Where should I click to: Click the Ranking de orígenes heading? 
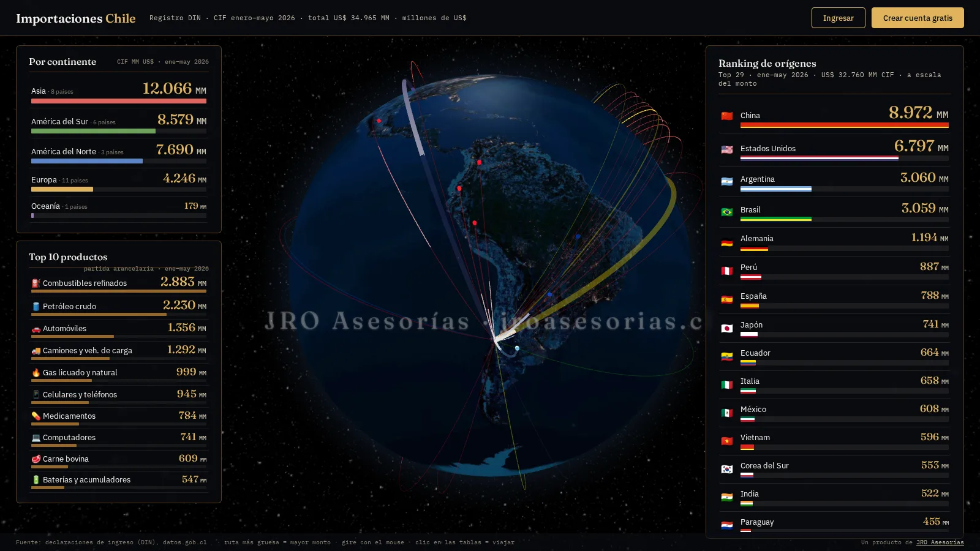[767, 64]
